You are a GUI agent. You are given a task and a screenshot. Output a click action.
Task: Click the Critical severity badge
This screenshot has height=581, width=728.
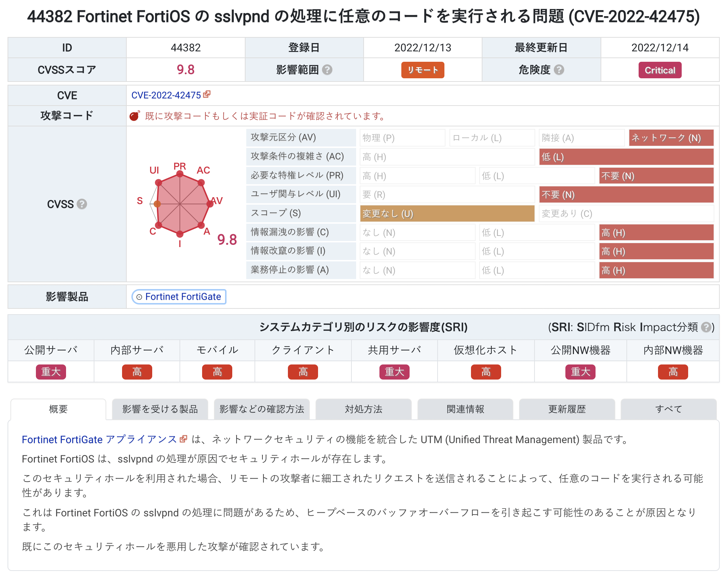coord(660,70)
